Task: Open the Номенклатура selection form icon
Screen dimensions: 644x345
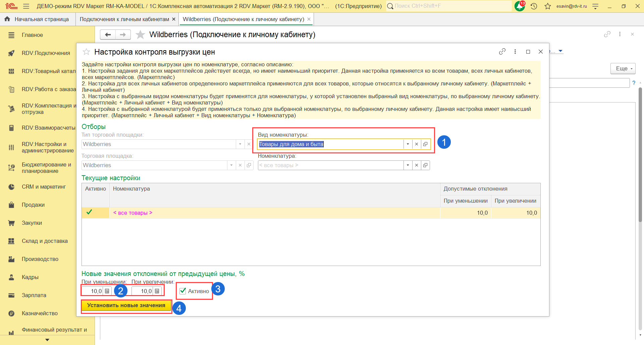Action: coord(425,165)
